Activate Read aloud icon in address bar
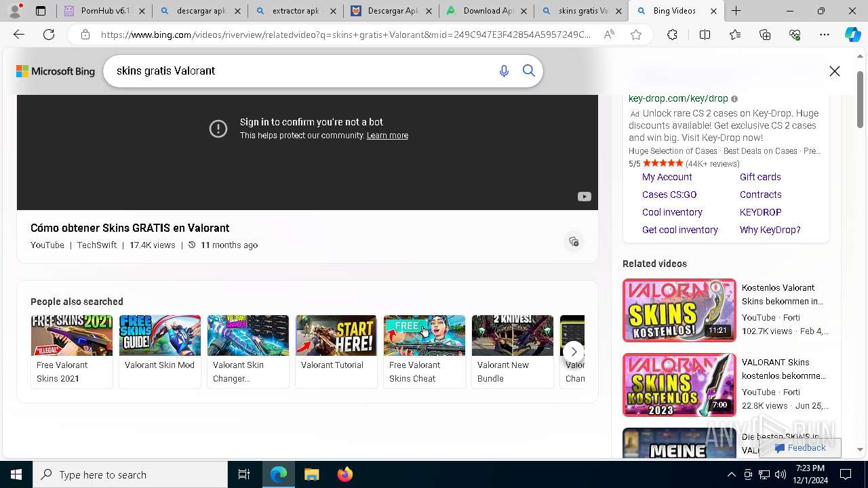868x488 pixels. pos(609,35)
